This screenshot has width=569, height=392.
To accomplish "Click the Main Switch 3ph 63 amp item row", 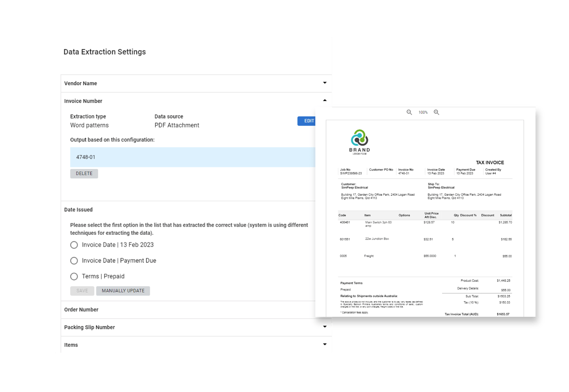I will click(425, 224).
